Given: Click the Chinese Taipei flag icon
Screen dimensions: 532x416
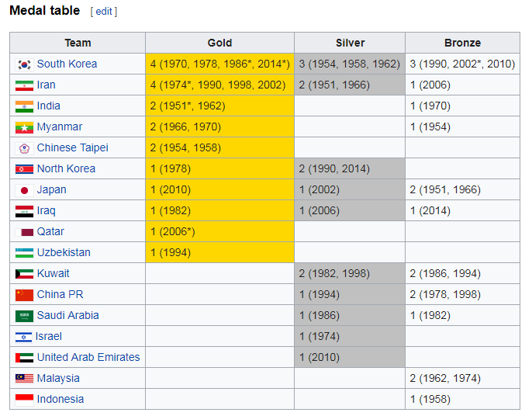Looking at the screenshot, I should pos(25,148).
